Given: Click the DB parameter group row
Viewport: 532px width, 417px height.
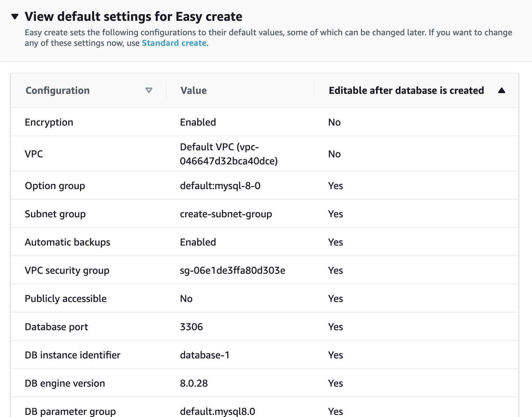Looking at the screenshot, I should [x=70, y=411].
